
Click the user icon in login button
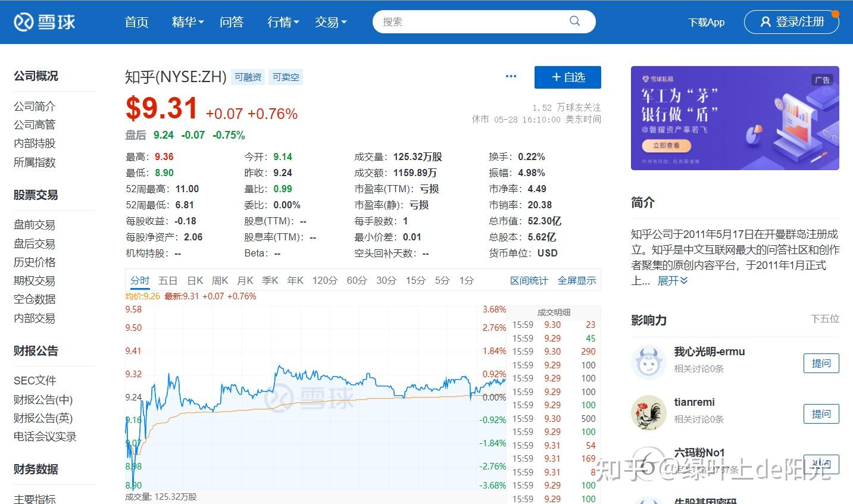pyautogui.click(x=765, y=22)
